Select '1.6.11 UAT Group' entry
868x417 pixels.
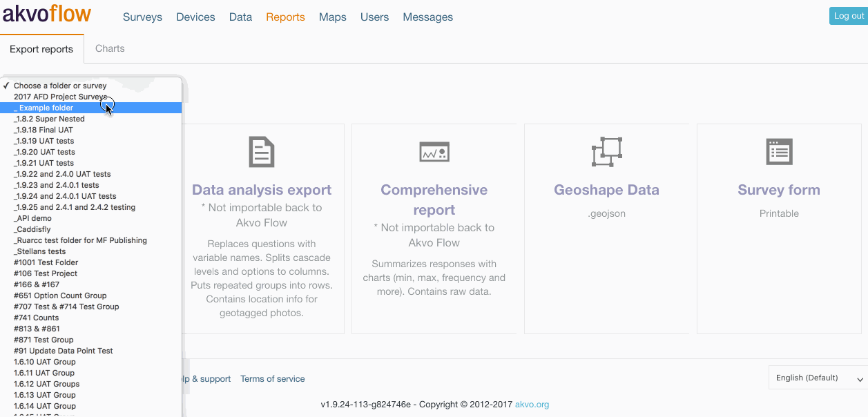tap(91, 373)
